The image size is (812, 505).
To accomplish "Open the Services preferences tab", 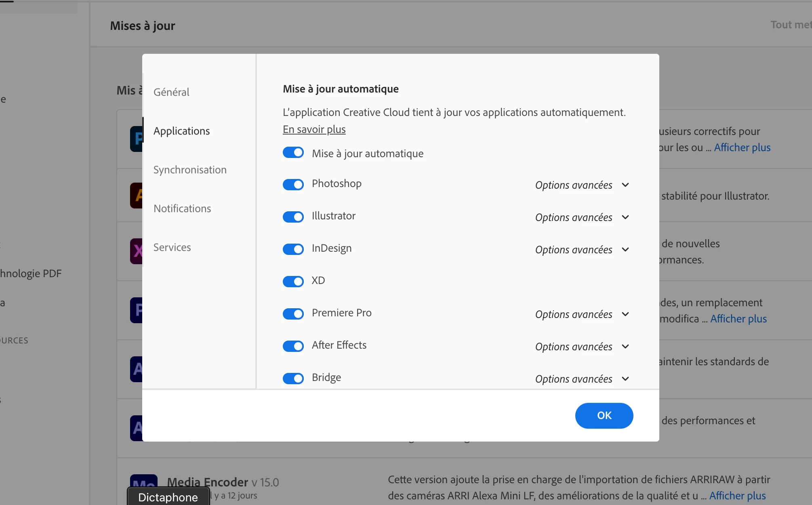I will click(172, 247).
